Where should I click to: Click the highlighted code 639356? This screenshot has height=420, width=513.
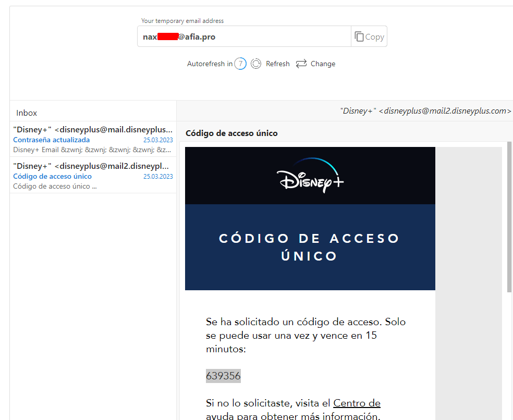[223, 376]
